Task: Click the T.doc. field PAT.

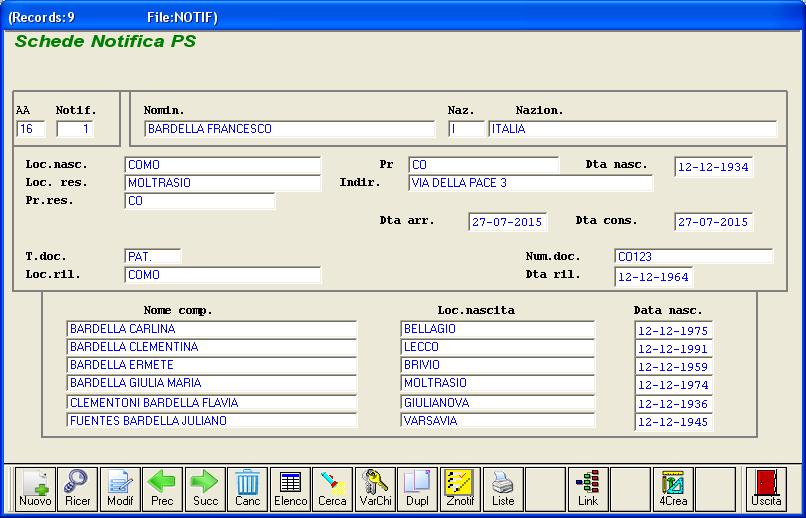Action: [153, 256]
